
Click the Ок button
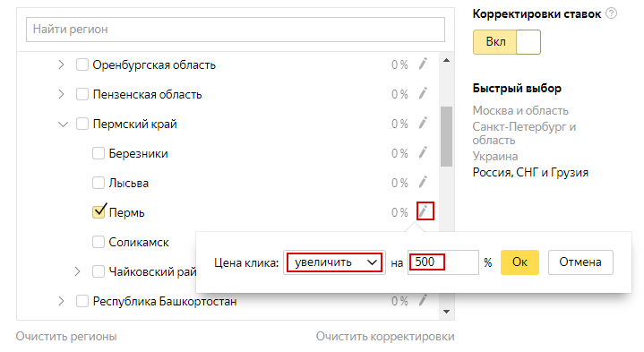tap(519, 262)
